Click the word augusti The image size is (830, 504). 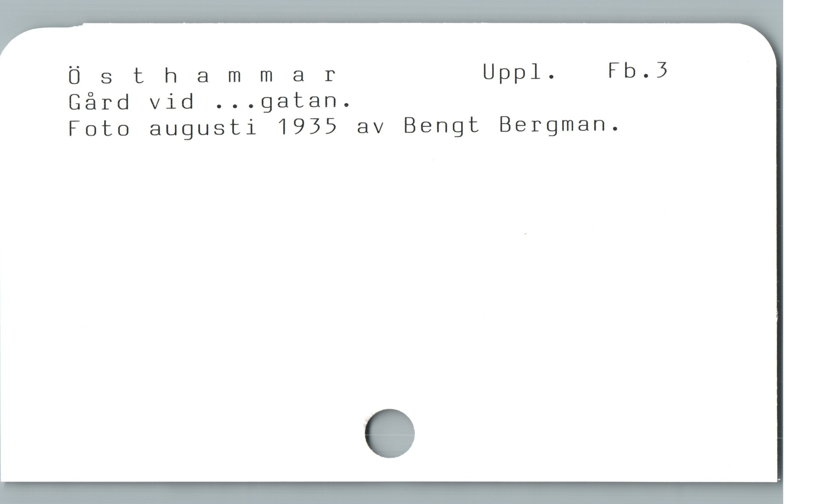click(x=203, y=128)
